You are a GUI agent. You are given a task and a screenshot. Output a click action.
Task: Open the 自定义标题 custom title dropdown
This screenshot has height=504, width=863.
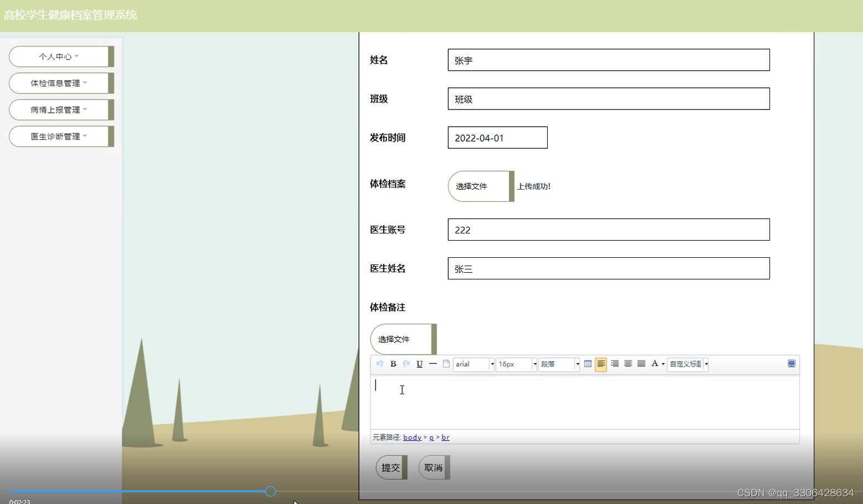688,364
